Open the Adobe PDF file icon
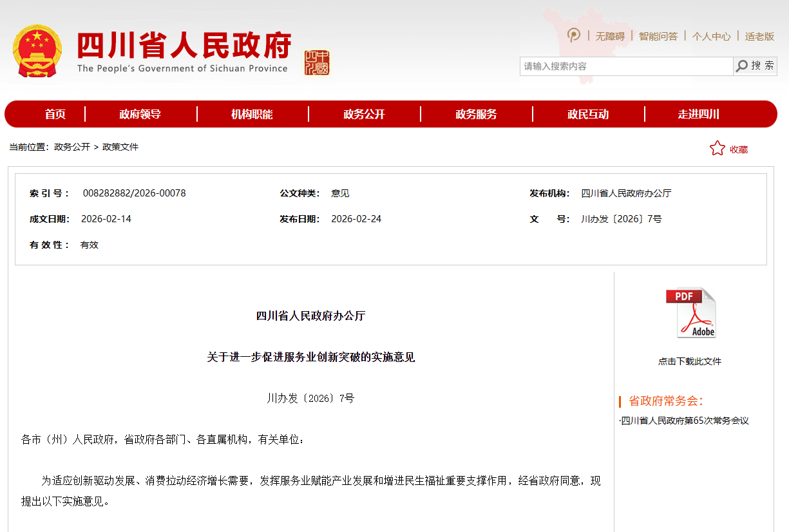This screenshot has width=789, height=532. pyautogui.click(x=690, y=312)
